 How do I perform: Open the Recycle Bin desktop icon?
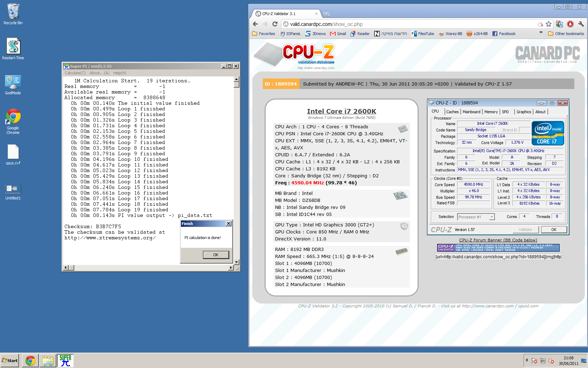13,14
